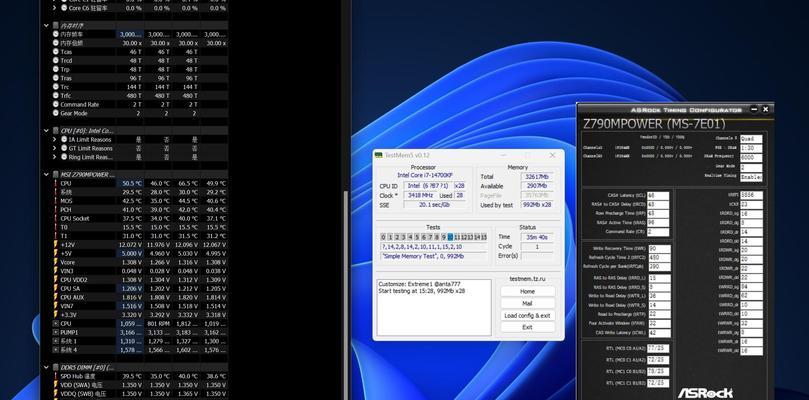
Task: Click the 3418 MHz Clock value in TestMem5
Action: [x=418, y=196]
